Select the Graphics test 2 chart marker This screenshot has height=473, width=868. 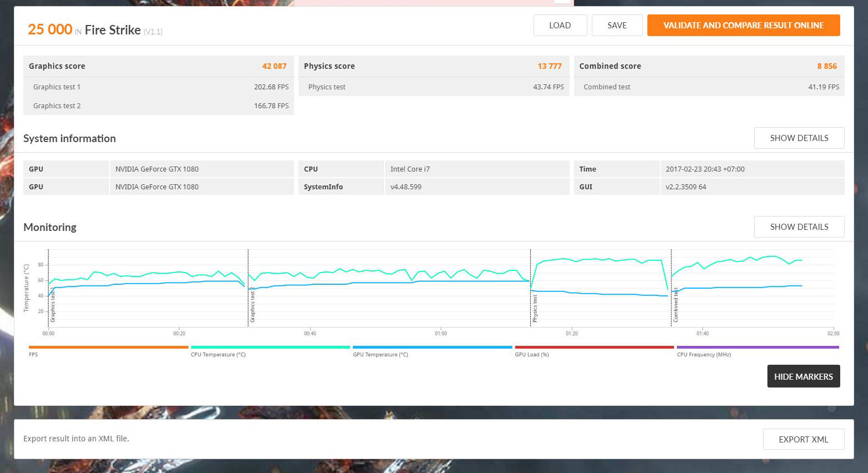tap(252, 306)
